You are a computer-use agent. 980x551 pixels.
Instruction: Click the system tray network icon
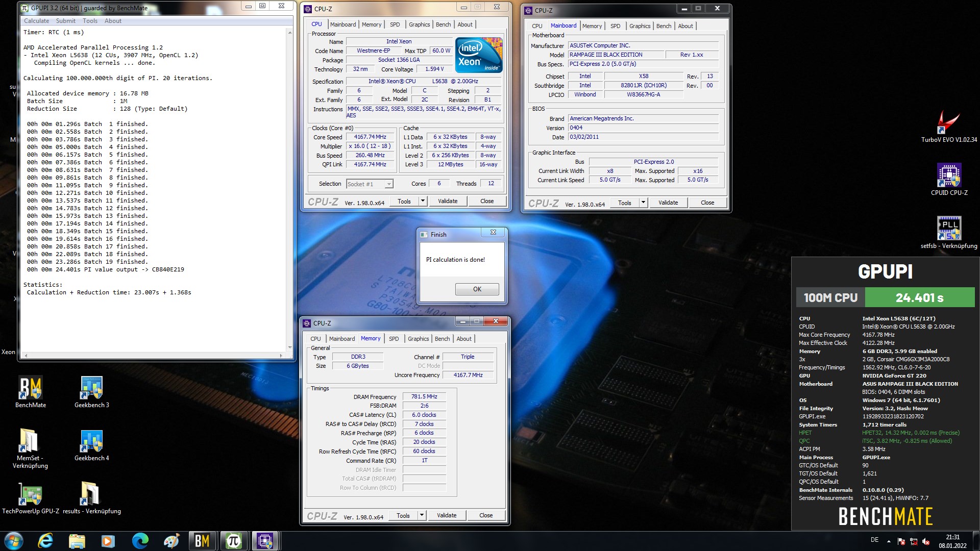[914, 541]
